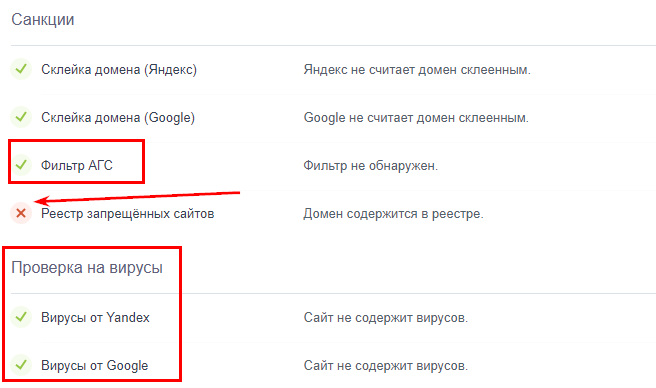The image size is (656, 388).
Task: Select the Вирусы от Yandex label
Action: pos(95,318)
